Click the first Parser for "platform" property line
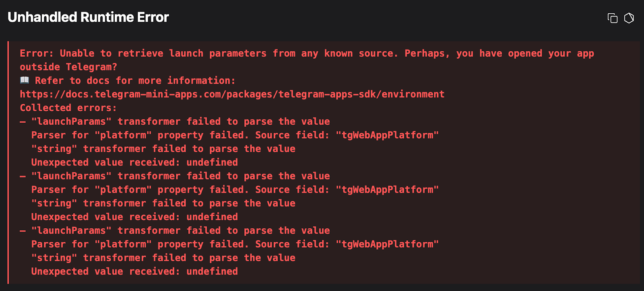Screen dimensions: 644x291 (235, 135)
